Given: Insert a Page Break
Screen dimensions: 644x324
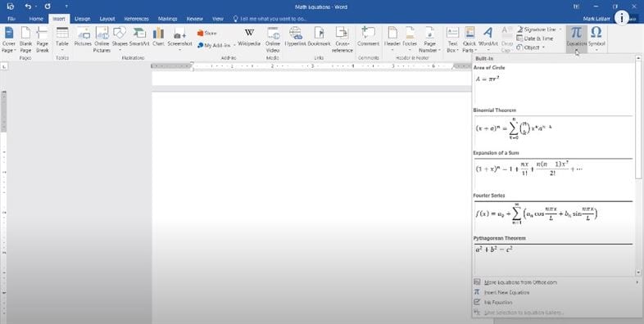Looking at the screenshot, I should 43,40.
